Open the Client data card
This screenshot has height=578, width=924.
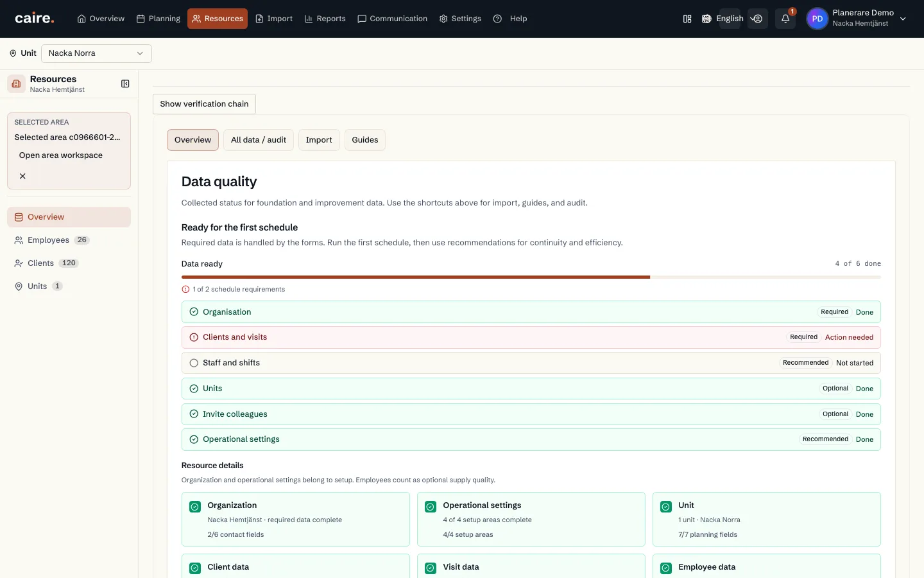(296, 566)
